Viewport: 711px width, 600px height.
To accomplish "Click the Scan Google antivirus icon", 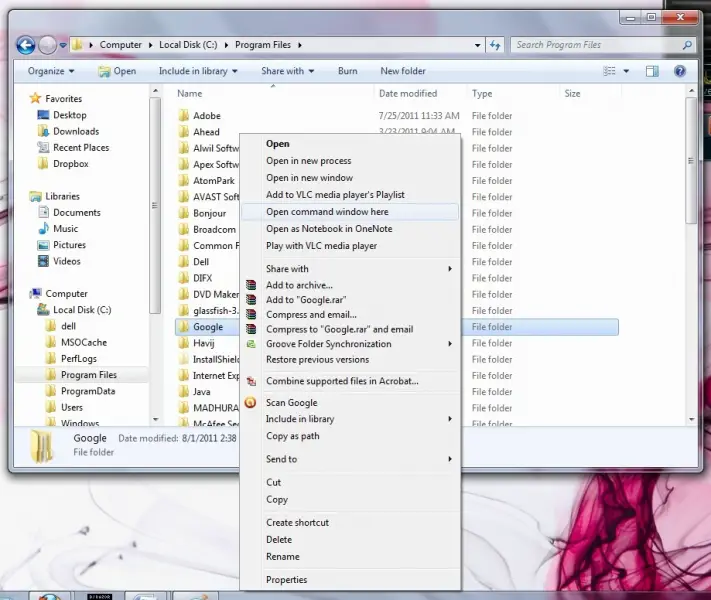I will coord(250,402).
